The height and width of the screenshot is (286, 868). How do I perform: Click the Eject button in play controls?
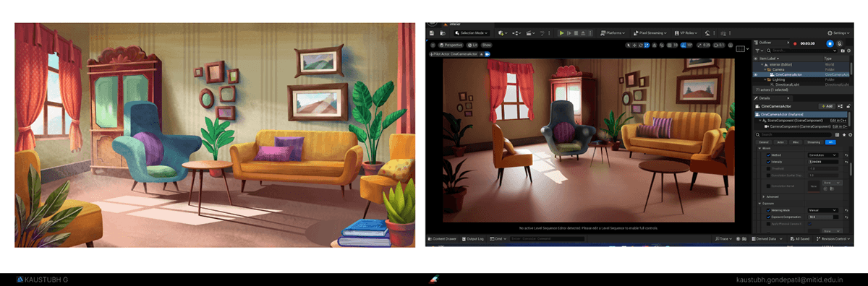(583, 33)
